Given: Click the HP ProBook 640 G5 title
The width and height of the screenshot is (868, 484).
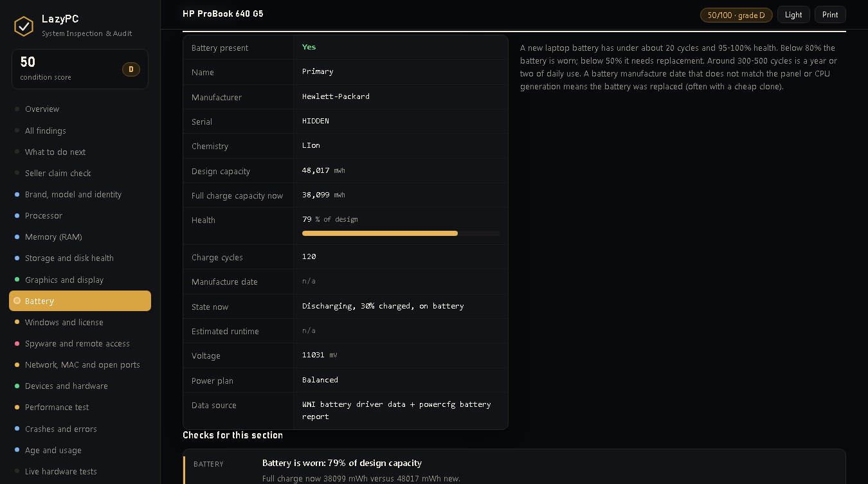Looking at the screenshot, I should click(x=222, y=13).
